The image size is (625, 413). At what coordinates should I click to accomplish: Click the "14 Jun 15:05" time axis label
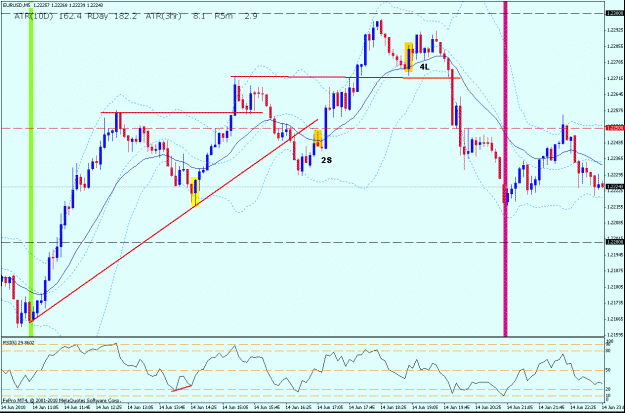point(236,409)
